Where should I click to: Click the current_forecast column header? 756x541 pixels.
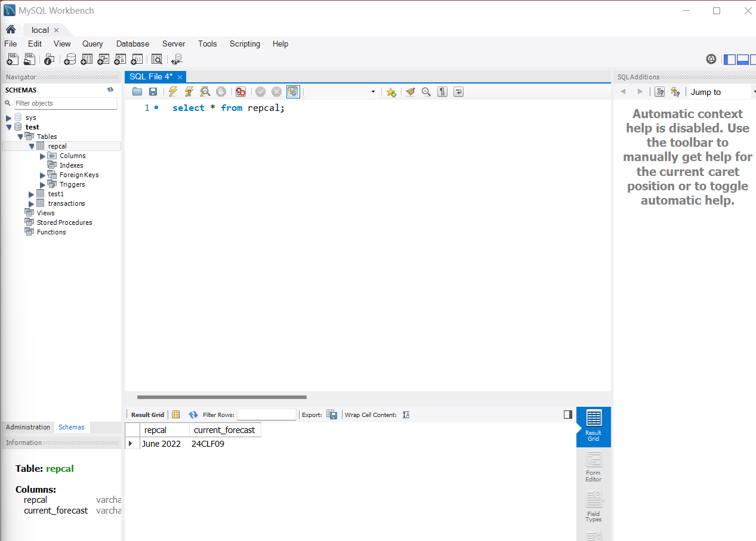coord(224,430)
